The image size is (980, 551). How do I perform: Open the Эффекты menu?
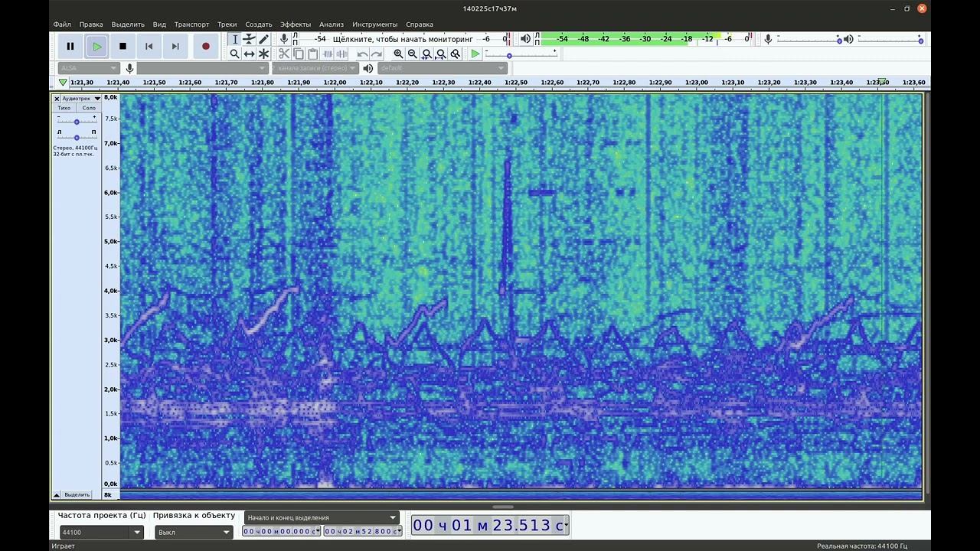(296, 24)
